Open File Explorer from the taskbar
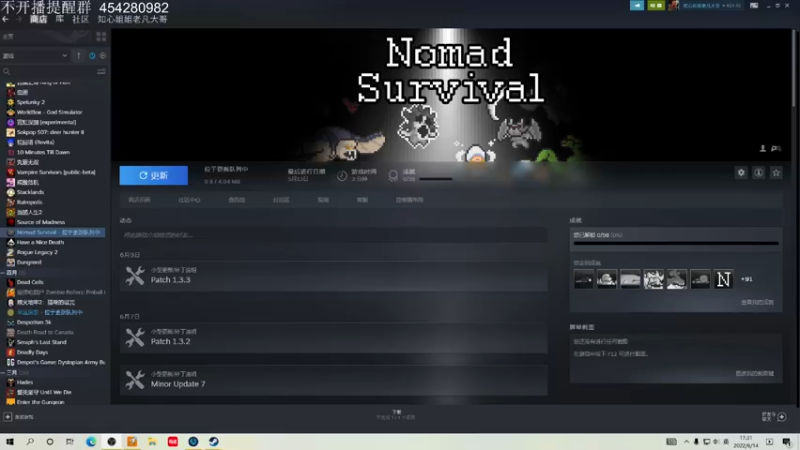Screen dimensions: 800x450 (152, 442)
